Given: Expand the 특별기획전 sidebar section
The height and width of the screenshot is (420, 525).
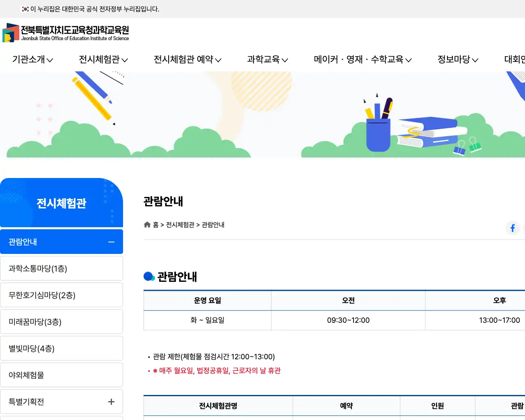Looking at the screenshot, I should (x=111, y=402).
